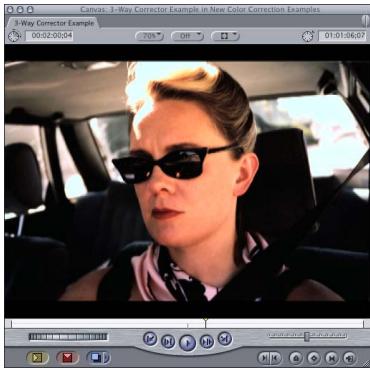
Task: Click the jog control wheel strip
Action: [x=68, y=337]
